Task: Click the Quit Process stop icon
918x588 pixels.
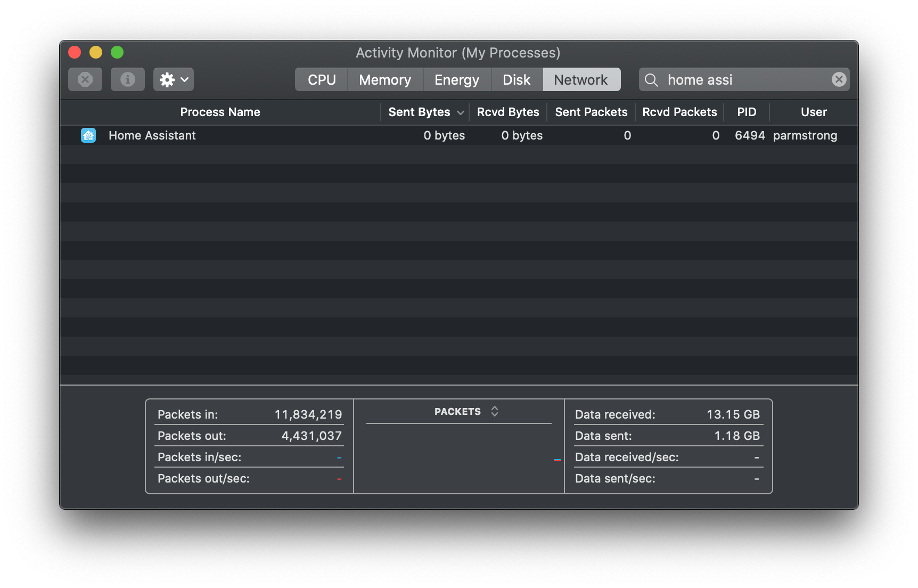Action: [x=85, y=79]
